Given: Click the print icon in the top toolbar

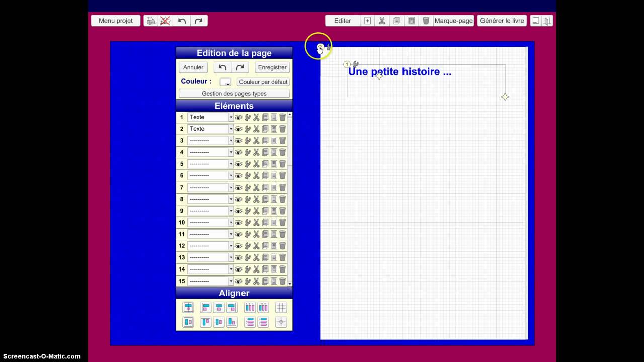Looking at the screenshot, I should 151,21.
